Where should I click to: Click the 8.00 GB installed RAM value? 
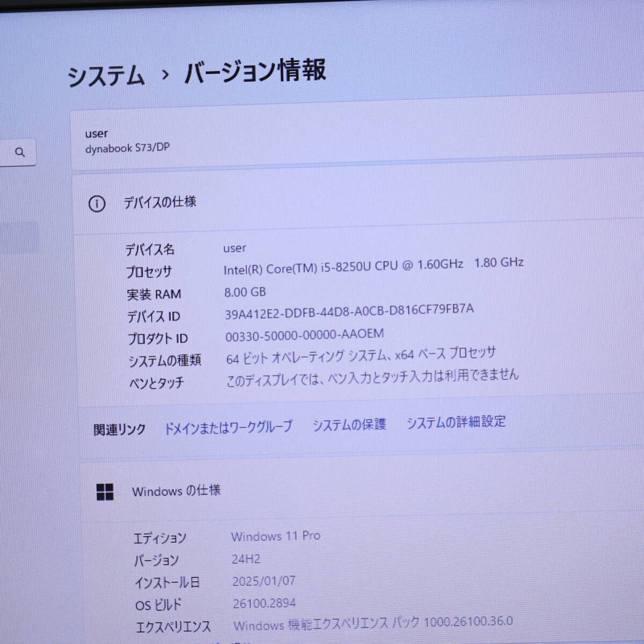tap(245, 292)
